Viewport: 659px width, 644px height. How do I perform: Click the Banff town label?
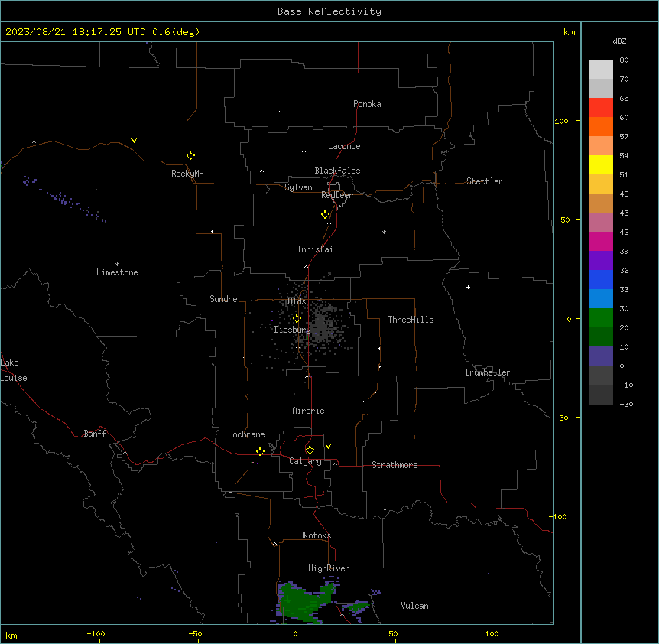(95, 434)
